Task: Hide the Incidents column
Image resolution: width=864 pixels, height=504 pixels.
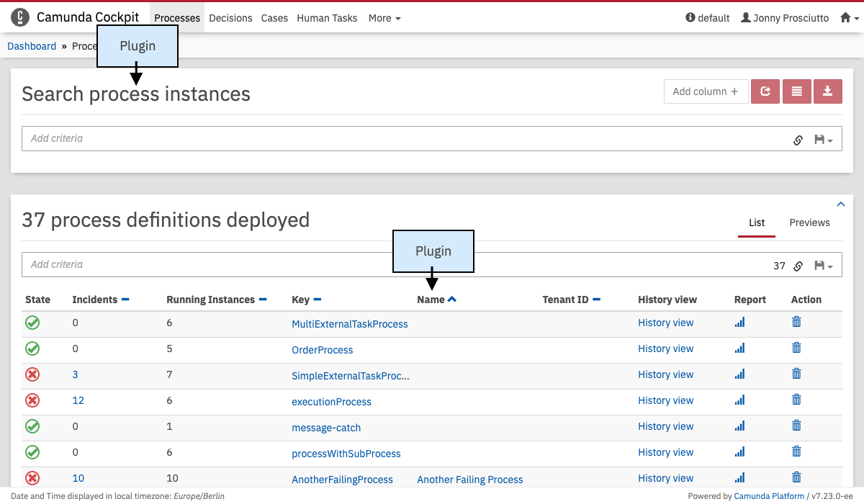Action: point(125,300)
